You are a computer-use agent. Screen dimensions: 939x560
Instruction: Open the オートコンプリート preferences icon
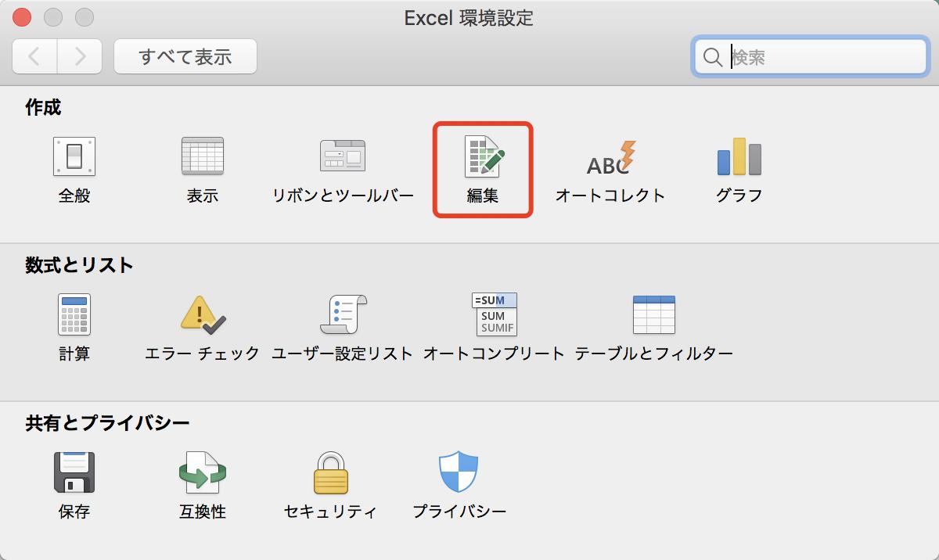click(494, 314)
